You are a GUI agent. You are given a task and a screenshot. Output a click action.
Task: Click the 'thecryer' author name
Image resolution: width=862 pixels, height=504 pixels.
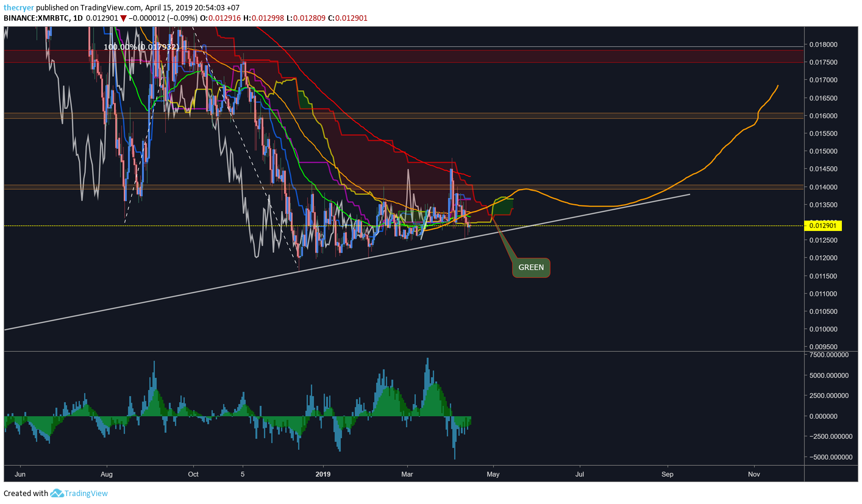(18, 7)
